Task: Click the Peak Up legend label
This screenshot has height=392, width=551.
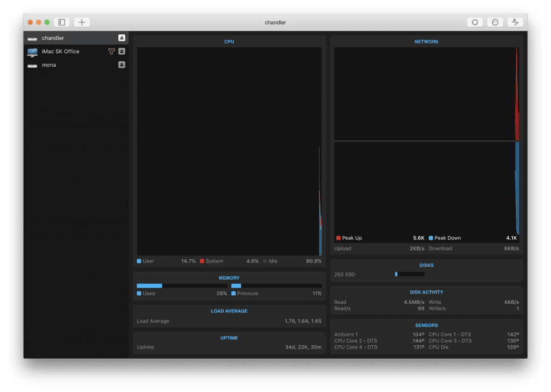Action: click(x=351, y=238)
